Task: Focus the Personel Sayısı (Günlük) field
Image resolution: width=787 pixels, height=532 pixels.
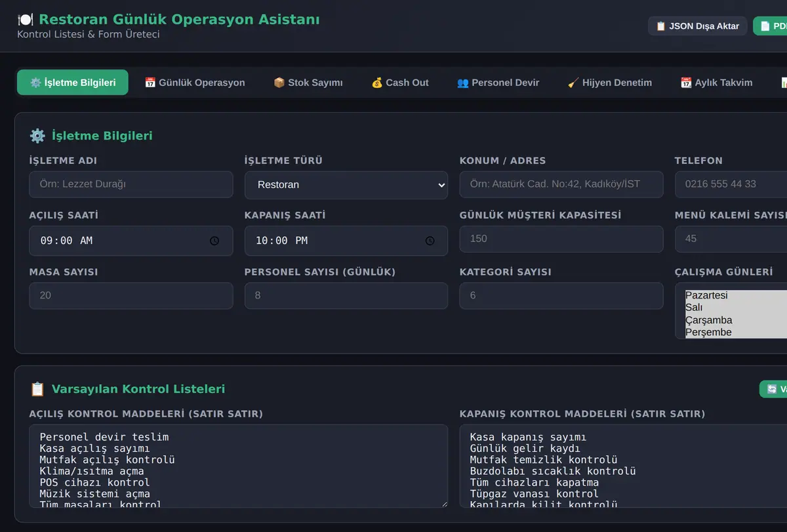Action: pos(346,295)
